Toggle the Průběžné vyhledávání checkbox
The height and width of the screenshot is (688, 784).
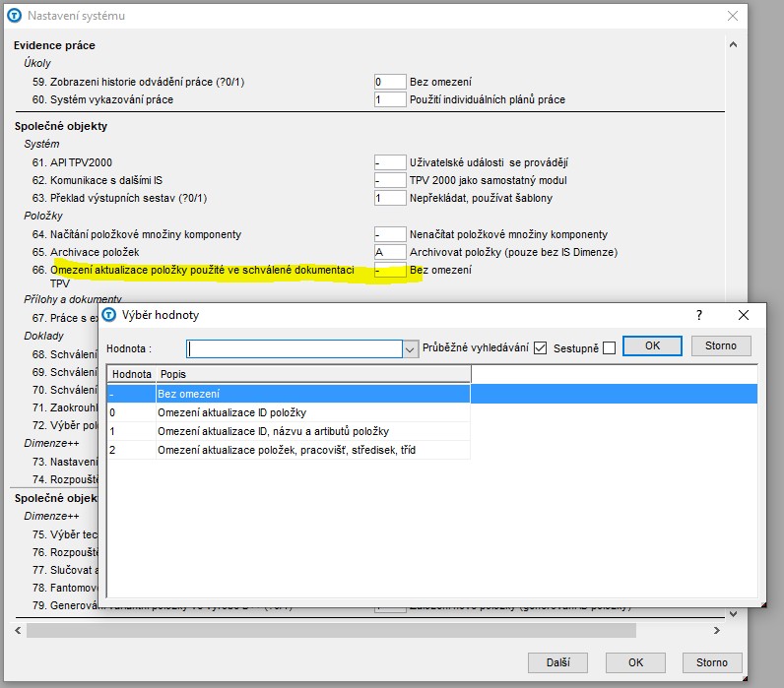coord(540,347)
